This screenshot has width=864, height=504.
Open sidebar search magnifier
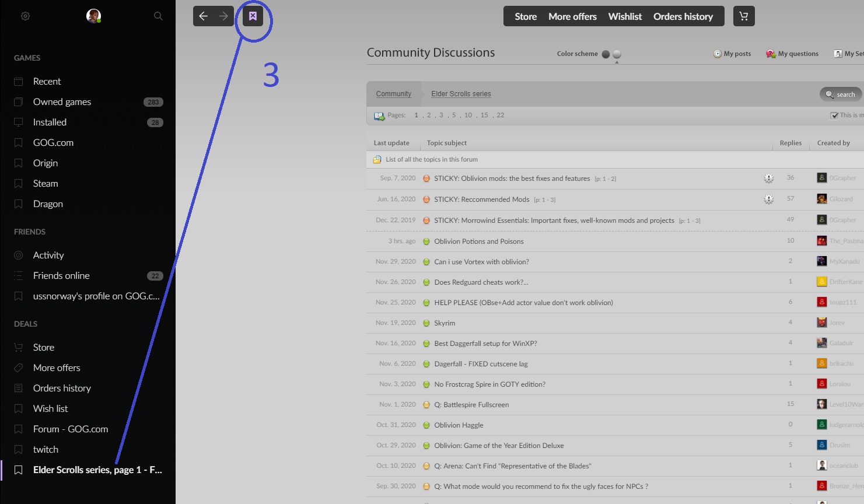coord(158,16)
